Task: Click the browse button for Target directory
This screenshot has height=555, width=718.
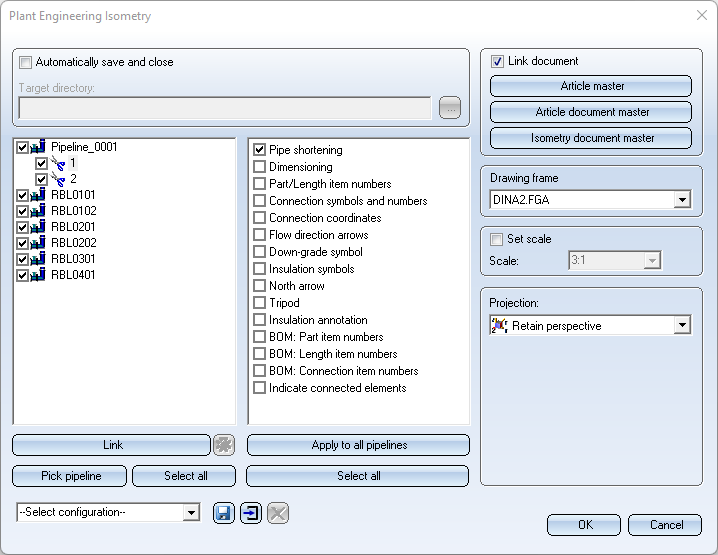Action: pos(450,108)
